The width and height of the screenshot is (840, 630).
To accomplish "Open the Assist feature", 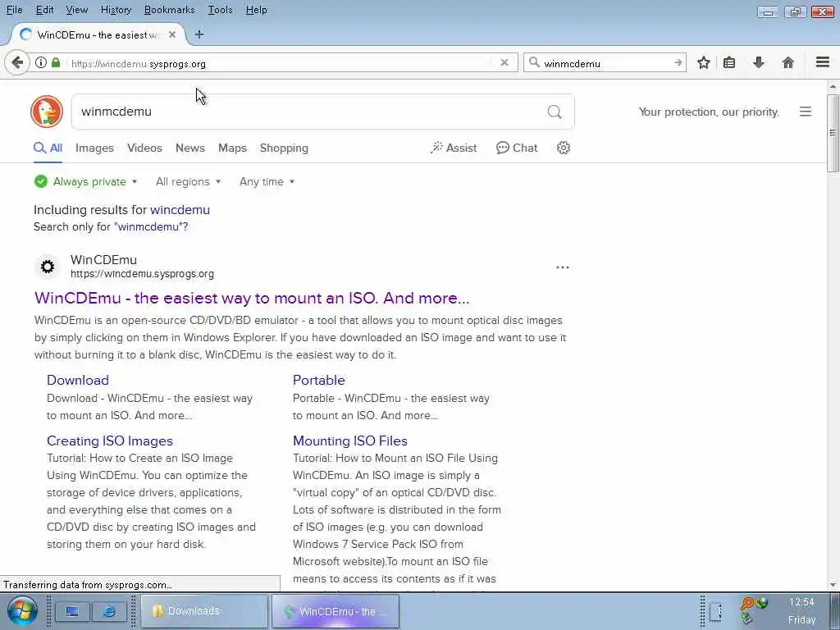I will pyautogui.click(x=454, y=148).
